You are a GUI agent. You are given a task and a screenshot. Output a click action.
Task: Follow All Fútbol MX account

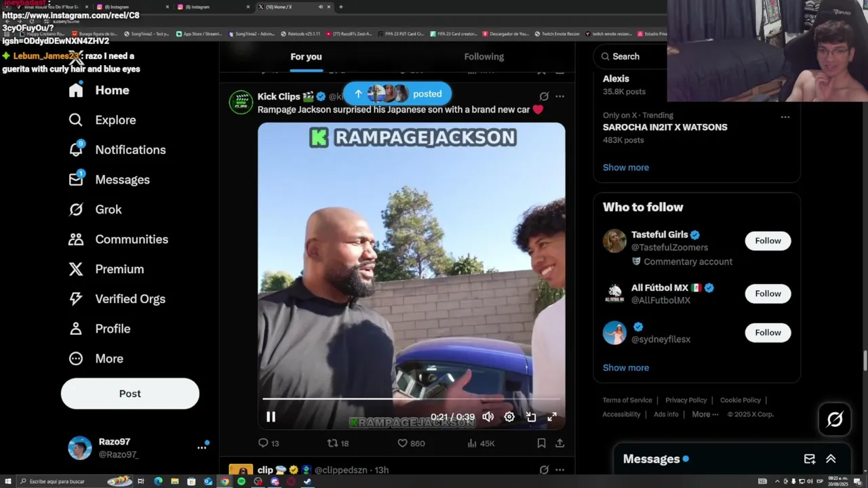tap(768, 293)
